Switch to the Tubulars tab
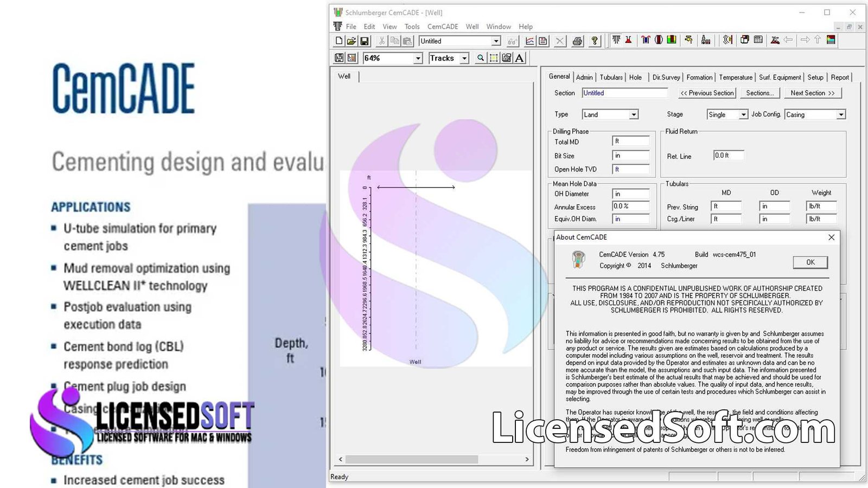Screen dimensions: 868x488 [611, 78]
